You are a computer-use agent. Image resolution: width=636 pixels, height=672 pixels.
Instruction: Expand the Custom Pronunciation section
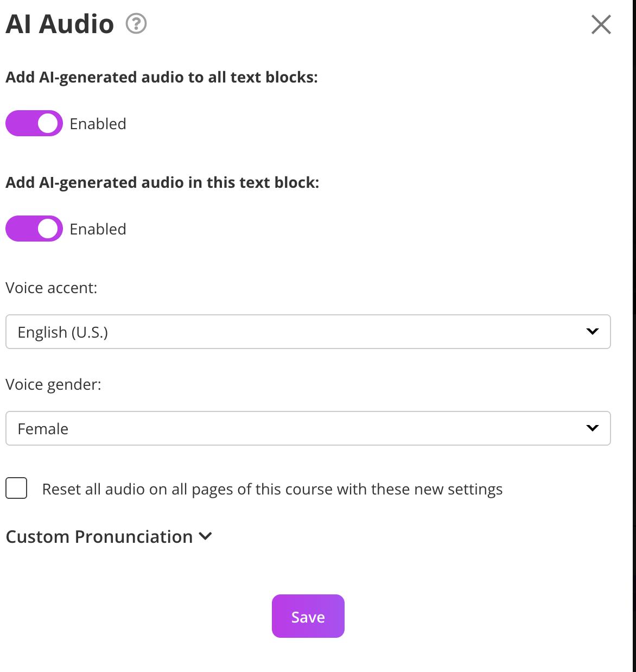click(99, 536)
